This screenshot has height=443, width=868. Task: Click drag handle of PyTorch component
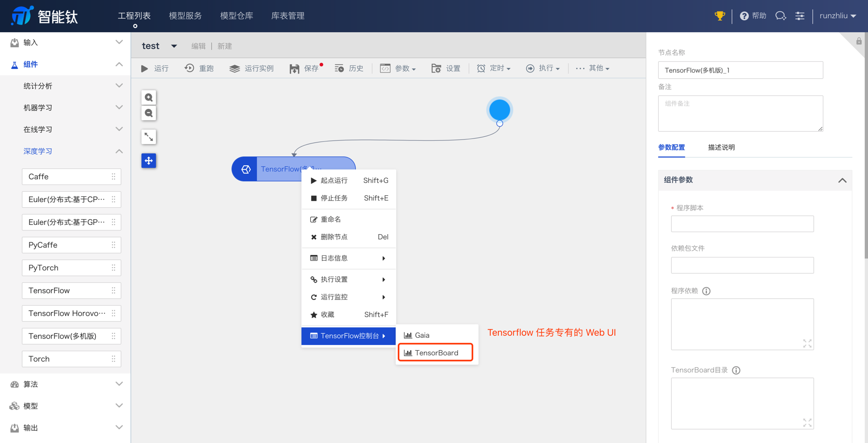click(x=113, y=268)
